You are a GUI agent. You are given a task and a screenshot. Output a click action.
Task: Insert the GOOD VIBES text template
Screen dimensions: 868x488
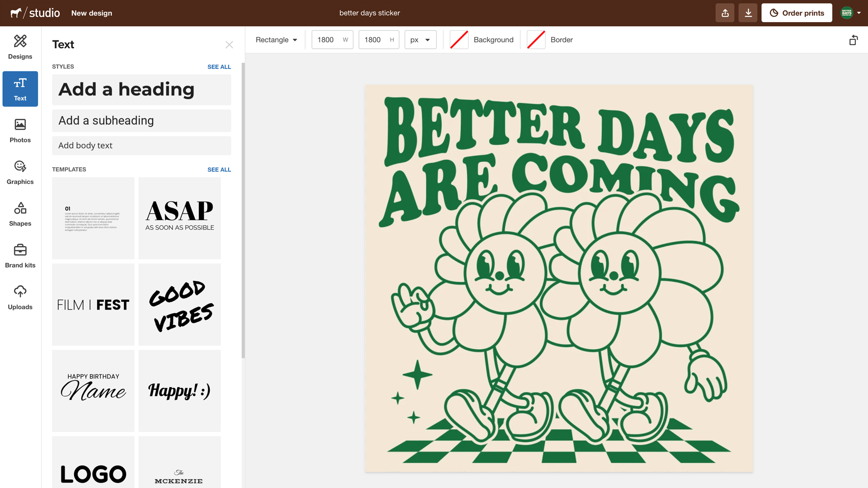point(179,304)
